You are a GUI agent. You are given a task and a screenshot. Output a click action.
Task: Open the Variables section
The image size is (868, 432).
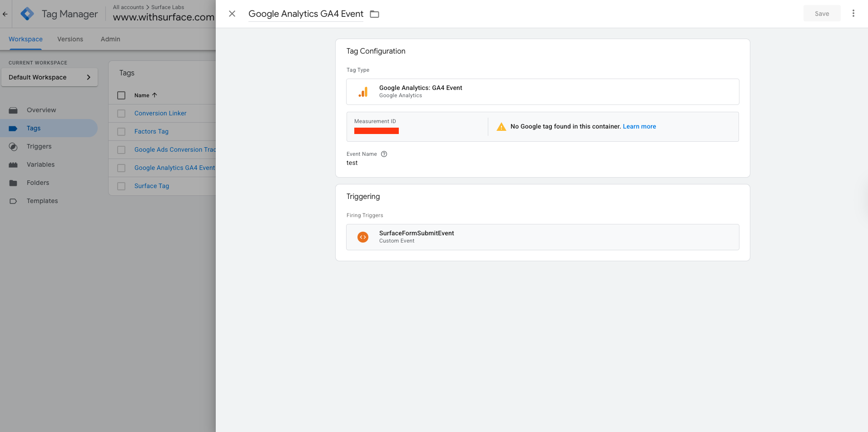click(x=40, y=164)
